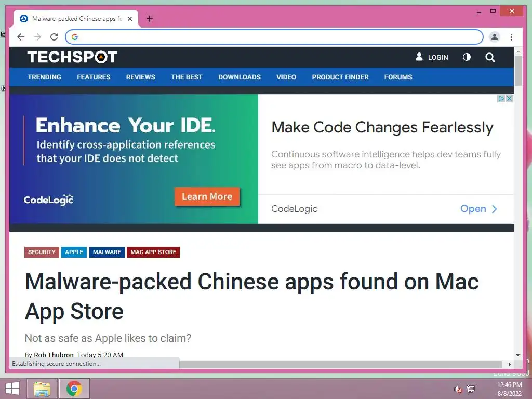Open the VIDEO menu item
The width and height of the screenshot is (532, 399).
(286, 77)
